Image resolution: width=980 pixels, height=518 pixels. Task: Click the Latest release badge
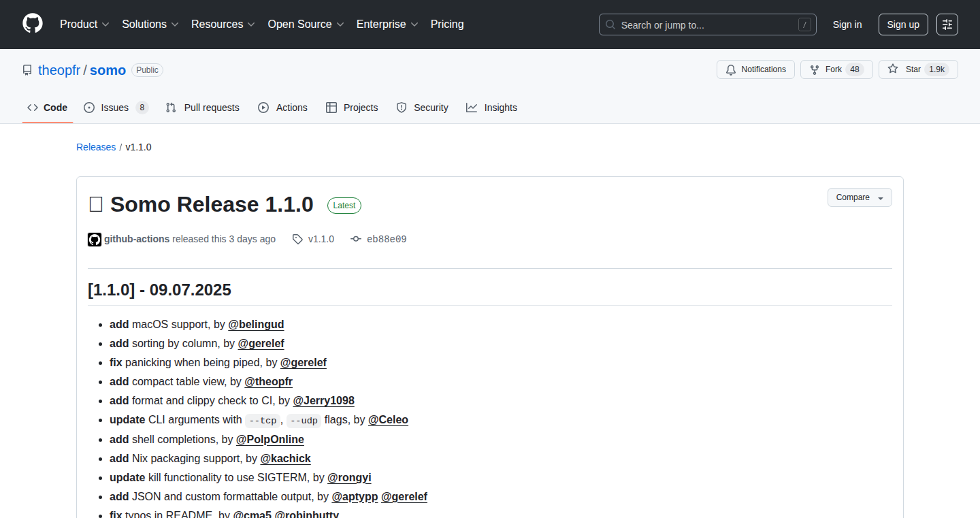pyautogui.click(x=344, y=206)
